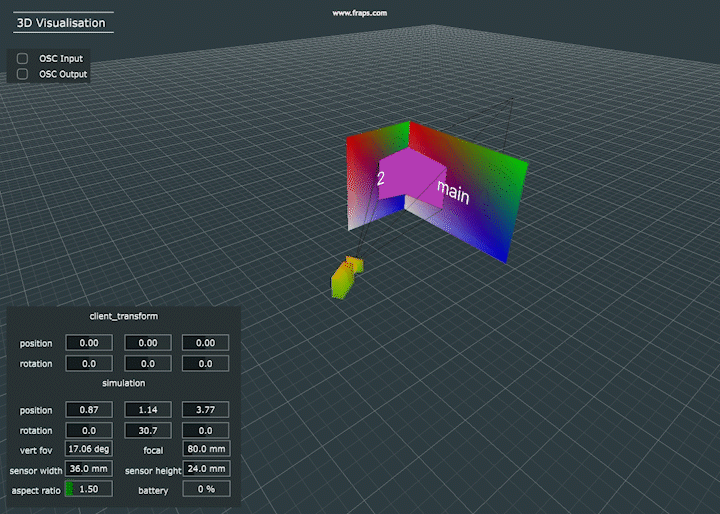Screen dimensions: 720x514
Task: Enable the OSC Output checkbox
Action: tap(22, 74)
